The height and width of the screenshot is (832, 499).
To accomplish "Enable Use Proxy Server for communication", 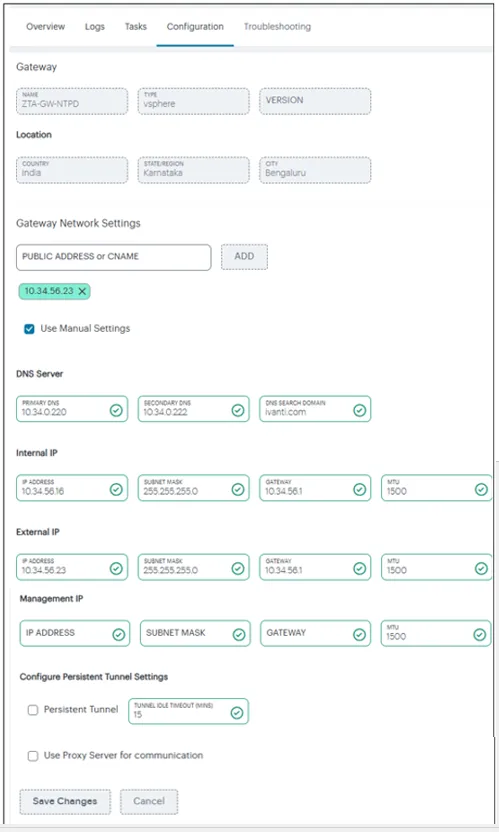I will pos(33,756).
